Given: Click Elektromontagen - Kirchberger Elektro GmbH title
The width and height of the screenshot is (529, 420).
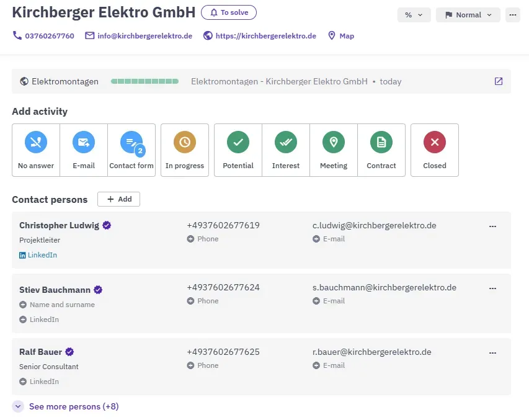Looking at the screenshot, I should pyautogui.click(x=279, y=81).
